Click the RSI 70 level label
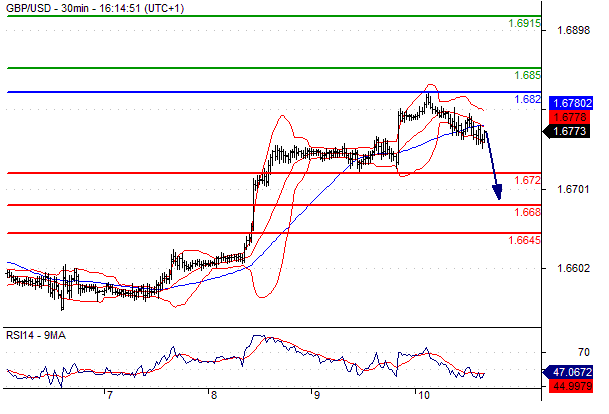The width and height of the screenshot is (609, 414). pyautogui.click(x=584, y=352)
